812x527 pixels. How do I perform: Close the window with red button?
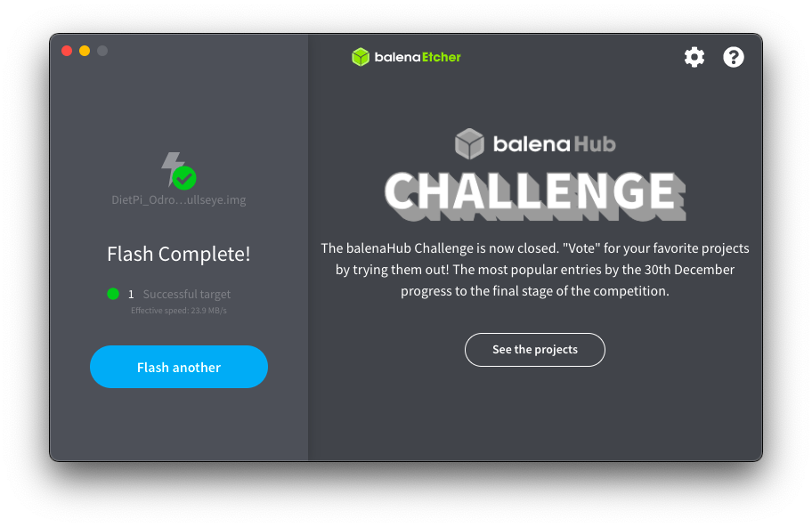coord(67,51)
